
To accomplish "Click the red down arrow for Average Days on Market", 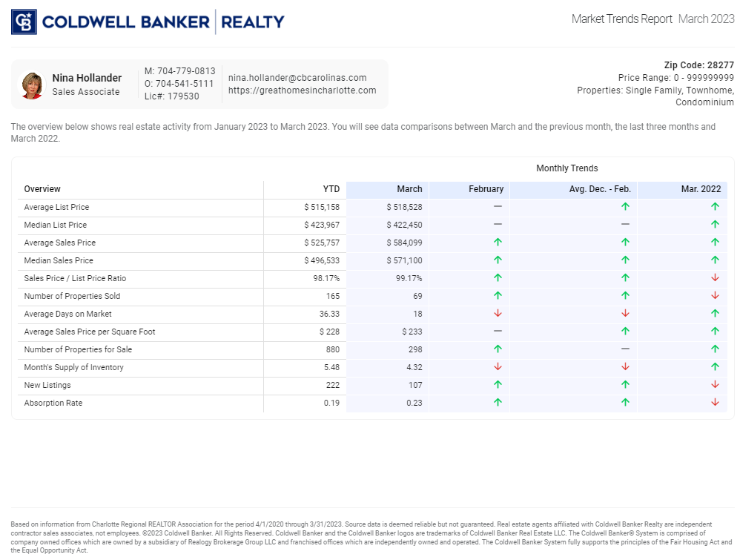I will [497, 314].
